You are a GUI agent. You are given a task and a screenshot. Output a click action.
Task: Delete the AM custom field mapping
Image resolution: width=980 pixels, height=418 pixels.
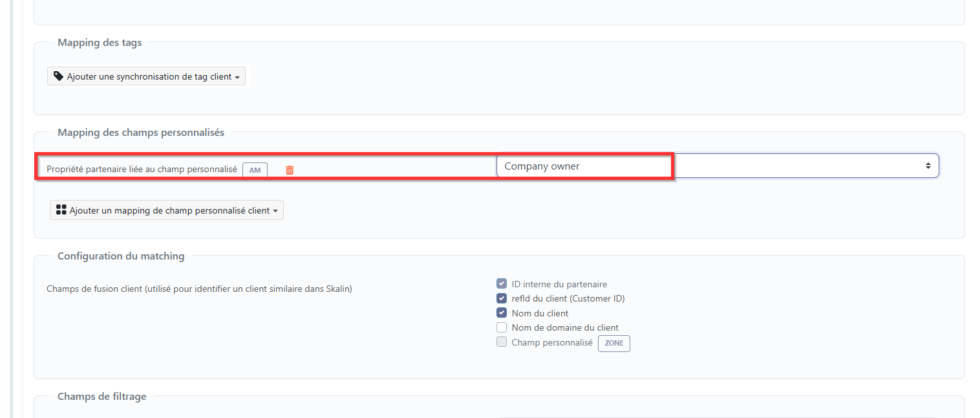point(290,170)
